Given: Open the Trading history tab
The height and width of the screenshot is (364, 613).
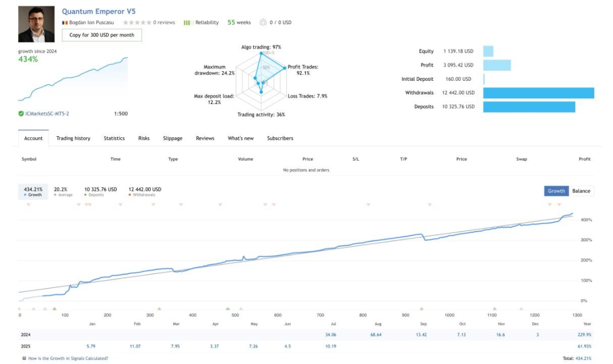Looking at the screenshot, I should coord(73,138).
